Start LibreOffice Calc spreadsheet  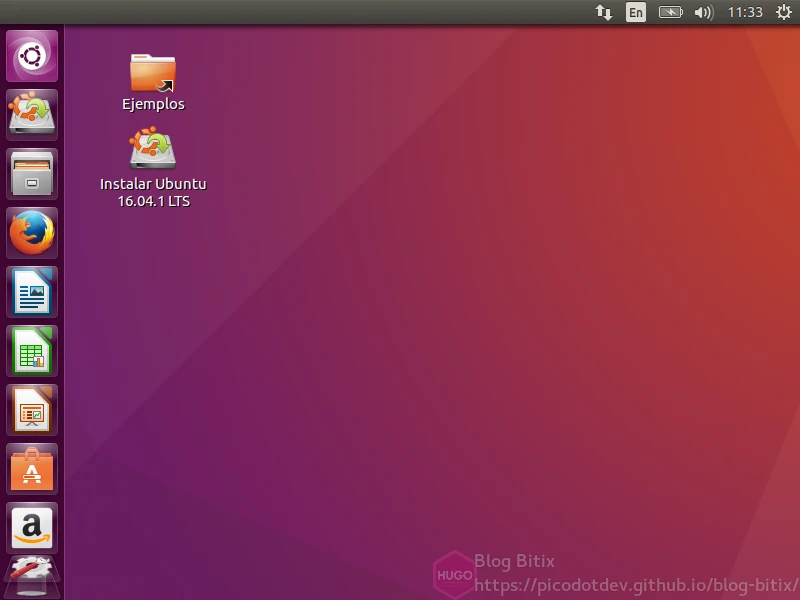pyautogui.click(x=32, y=351)
